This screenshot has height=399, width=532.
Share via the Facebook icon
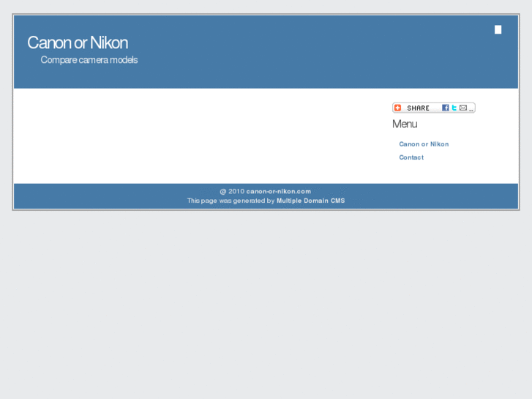[446, 108]
